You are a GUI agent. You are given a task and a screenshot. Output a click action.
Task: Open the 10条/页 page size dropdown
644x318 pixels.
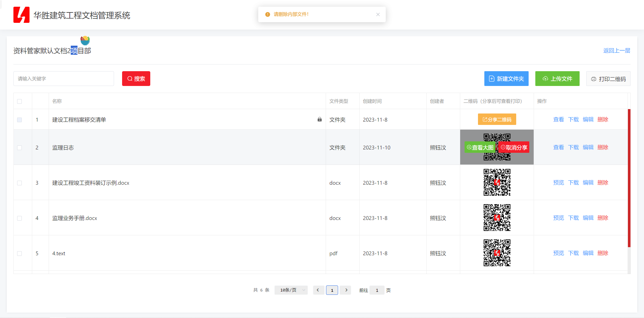(291, 290)
